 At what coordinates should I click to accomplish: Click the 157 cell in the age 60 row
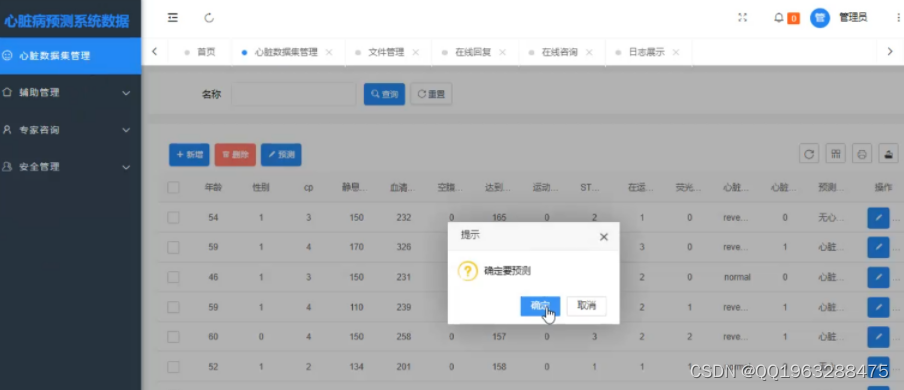[x=499, y=336]
